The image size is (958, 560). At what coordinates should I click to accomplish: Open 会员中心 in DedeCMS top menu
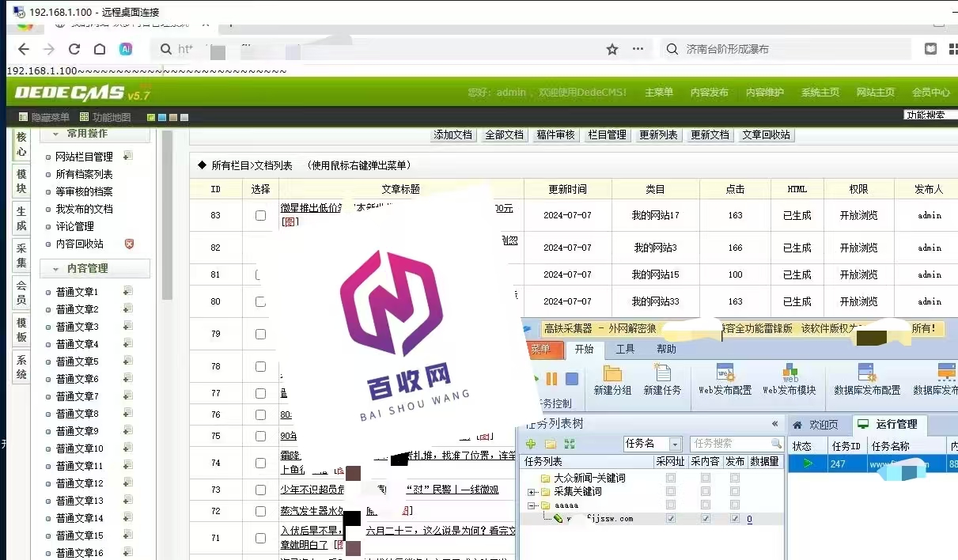tap(931, 93)
